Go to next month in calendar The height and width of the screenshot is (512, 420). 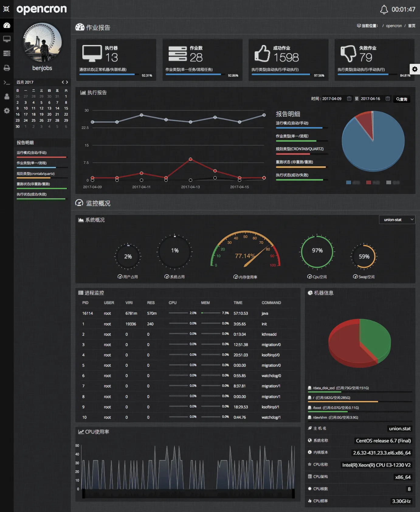[x=67, y=82]
